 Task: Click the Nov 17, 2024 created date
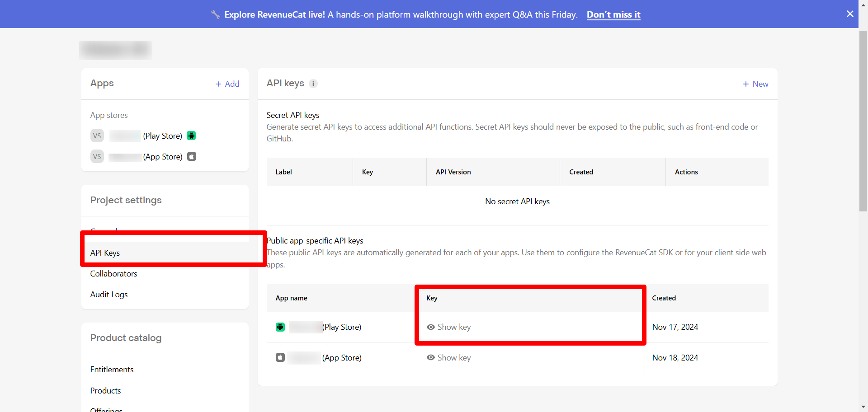(x=675, y=327)
